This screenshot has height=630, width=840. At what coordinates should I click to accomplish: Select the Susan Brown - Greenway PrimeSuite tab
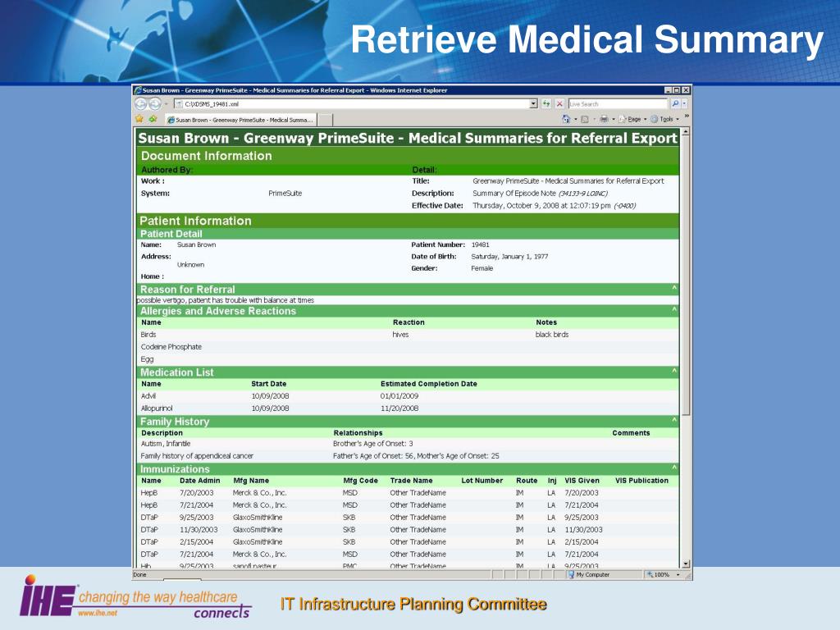coord(240,120)
